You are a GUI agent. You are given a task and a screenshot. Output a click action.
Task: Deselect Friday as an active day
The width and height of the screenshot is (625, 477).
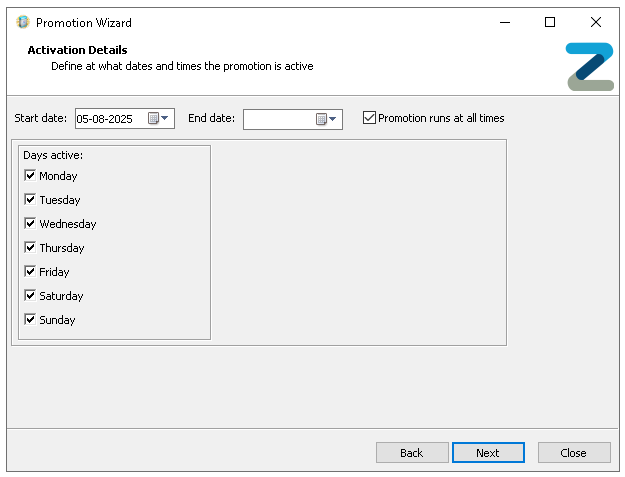click(30, 272)
